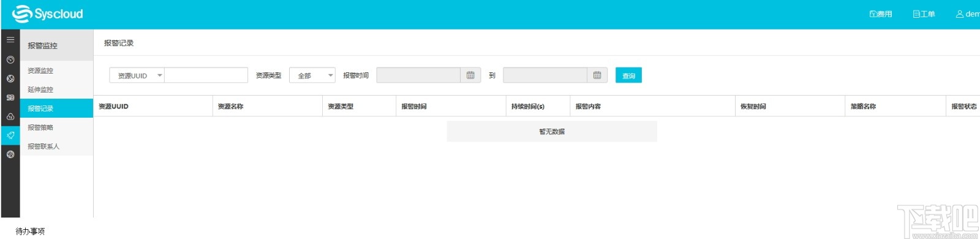Image resolution: width=980 pixels, height=239 pixels.
Task: Open the dashboard gauge icon in sidebar
Action: [10, 60]
